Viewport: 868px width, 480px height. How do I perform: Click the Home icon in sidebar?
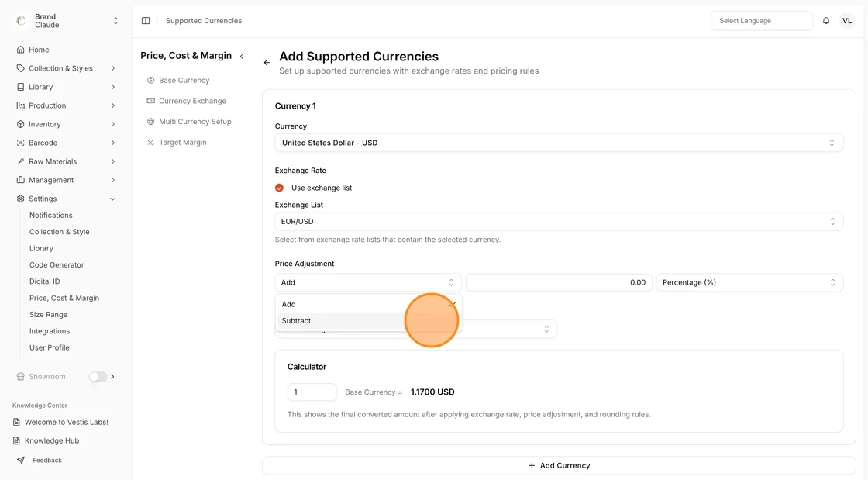pyautogui.click(x=20, y=50)
